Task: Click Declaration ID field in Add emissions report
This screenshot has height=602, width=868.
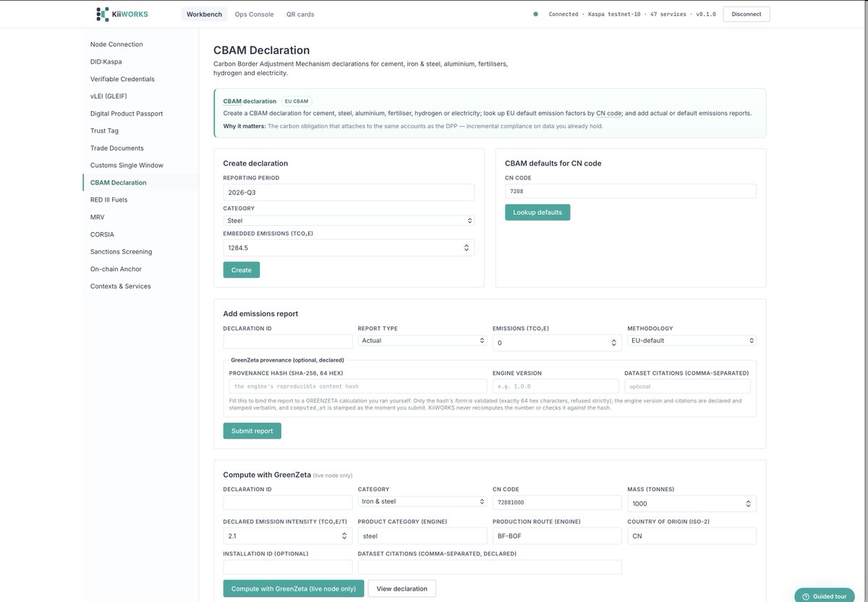Action: [x=288, y=342]
